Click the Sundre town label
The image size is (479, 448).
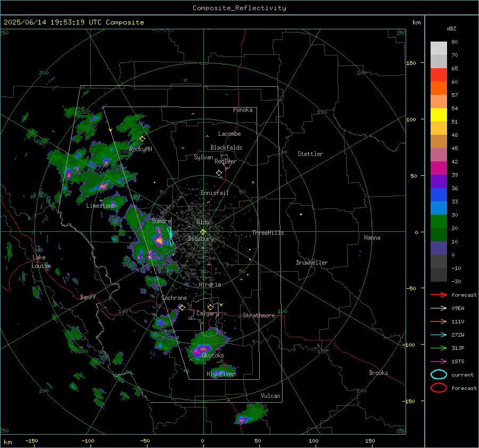tap(161, 221)
